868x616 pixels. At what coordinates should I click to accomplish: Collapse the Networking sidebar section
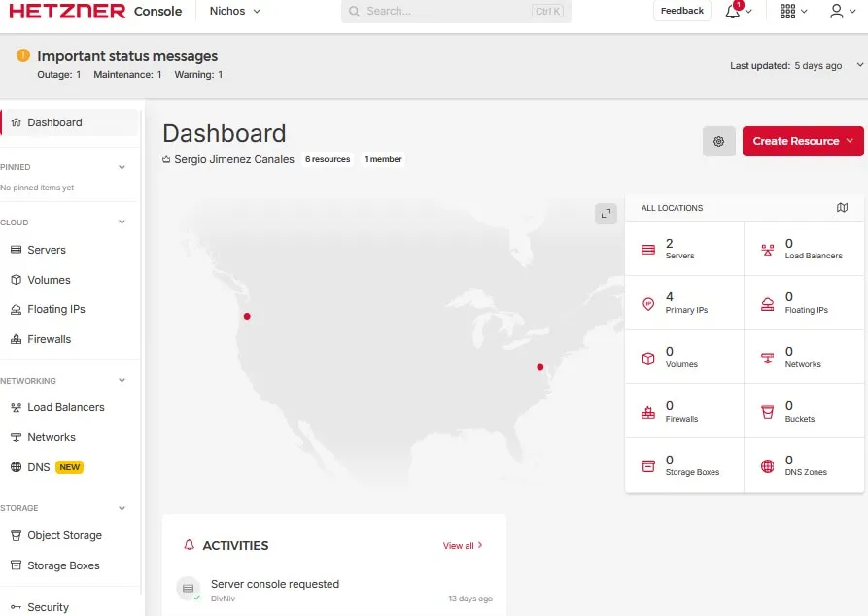pos(122,381)
